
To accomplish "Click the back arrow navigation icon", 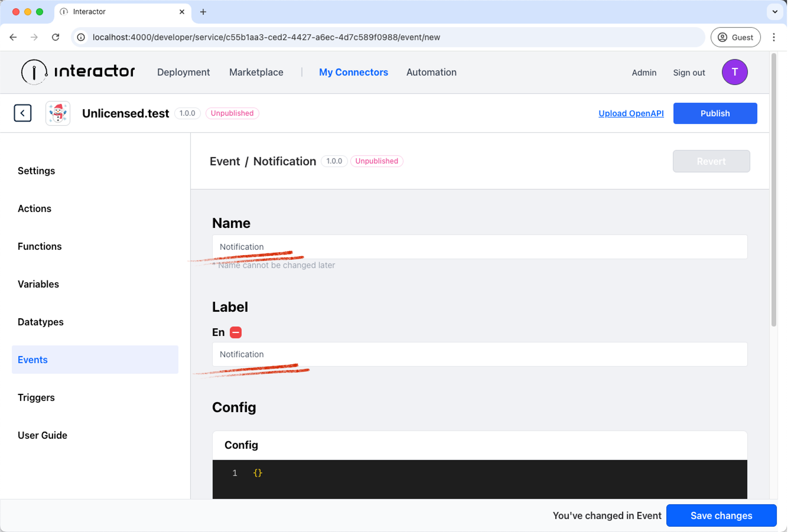I will coord(22,113).
